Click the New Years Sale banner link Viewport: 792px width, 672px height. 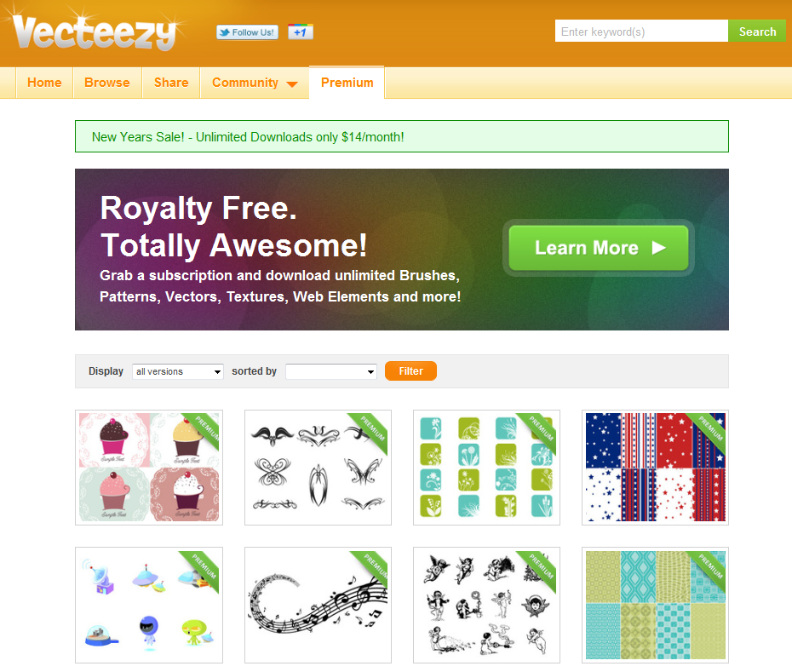coord(248,137)
